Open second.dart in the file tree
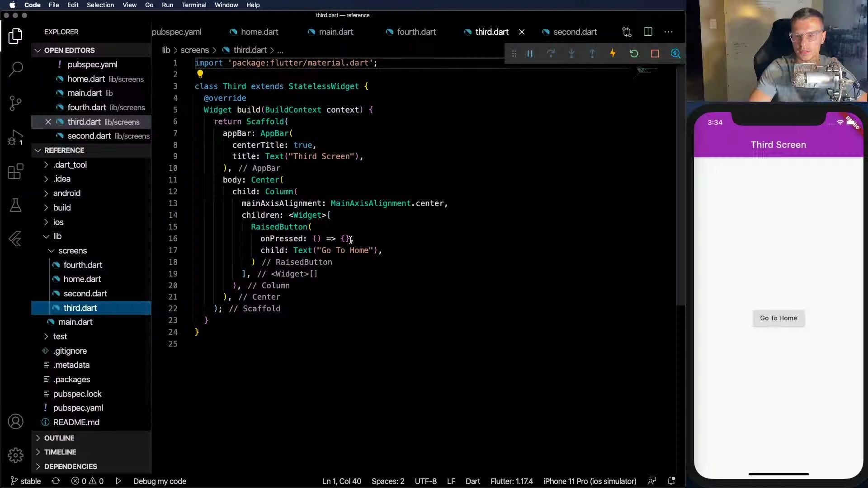The height and width of the screenshot is (488, 868). (85, 293)
